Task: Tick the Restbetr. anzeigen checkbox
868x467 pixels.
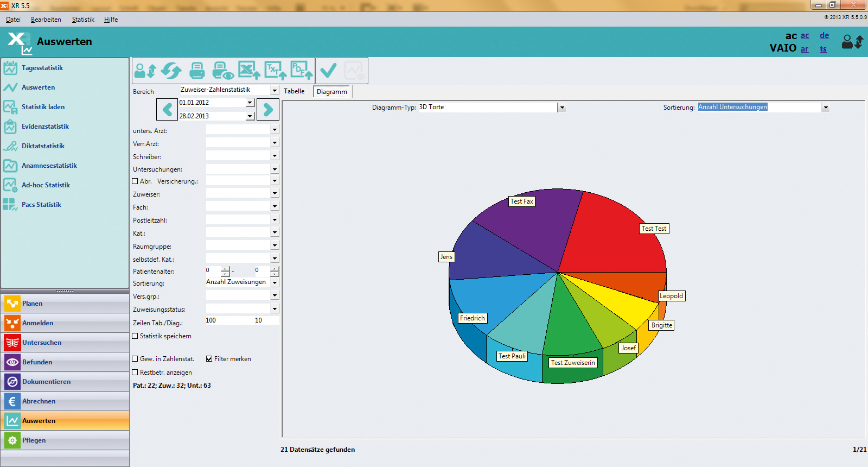Action: pos(135,373)
